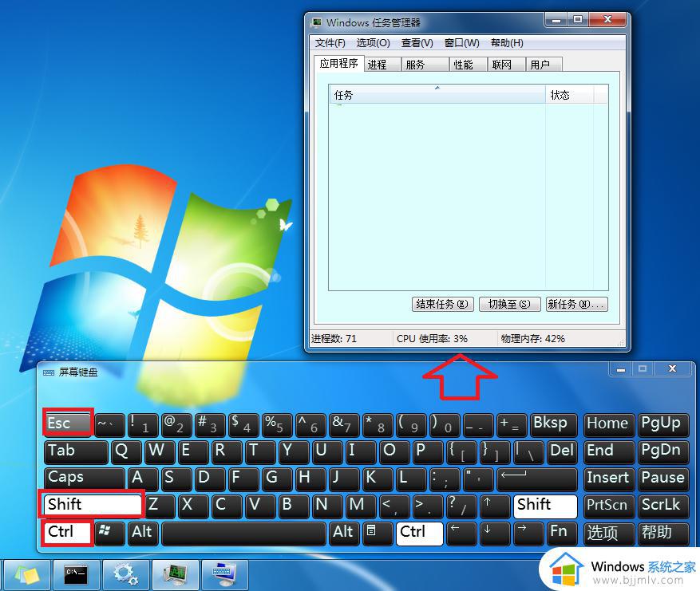Image resolution: width=700 pixels, height=591 pixels.
Task: Click the space bar on the keyboard
Action: [x=243, y=534]
